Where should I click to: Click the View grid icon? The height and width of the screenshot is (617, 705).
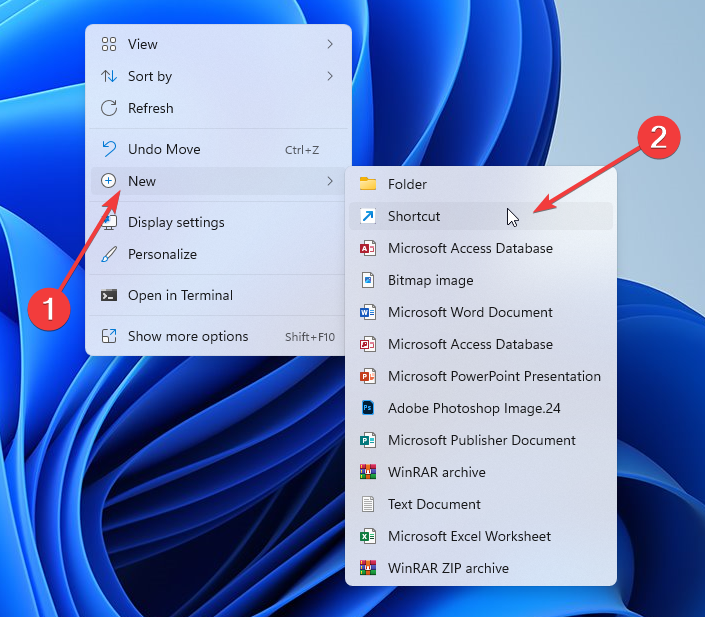[x=109, y=44]
